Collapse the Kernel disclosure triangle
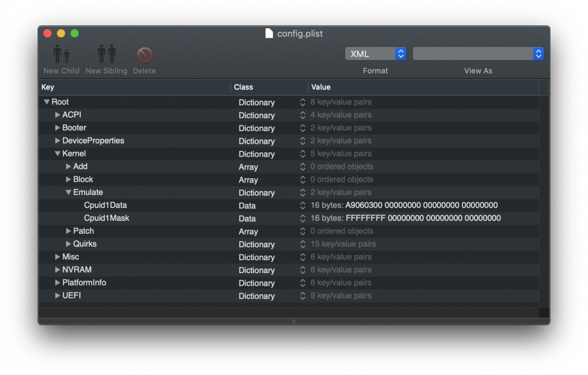This screenshot has height=375, width=588. click(x=58, y=154)
